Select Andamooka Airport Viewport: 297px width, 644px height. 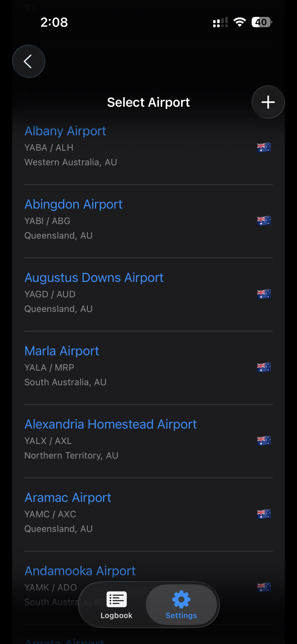(80, 571)
